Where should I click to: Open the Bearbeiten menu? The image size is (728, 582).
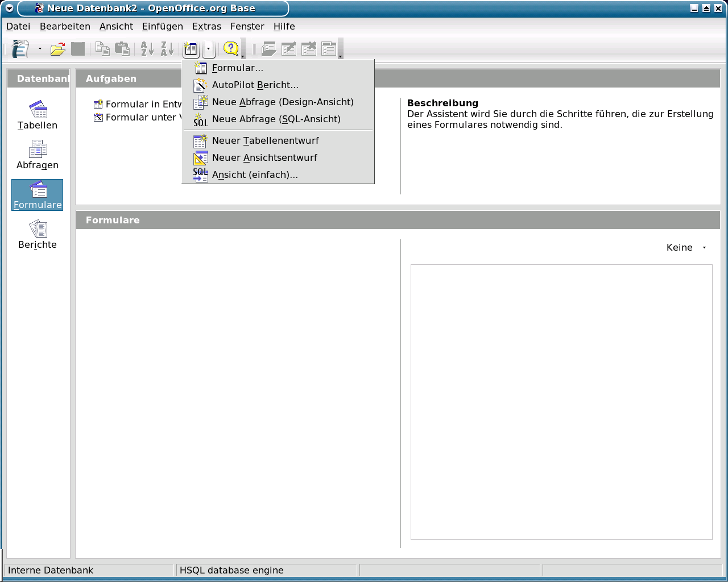click(x=65, y=26)
